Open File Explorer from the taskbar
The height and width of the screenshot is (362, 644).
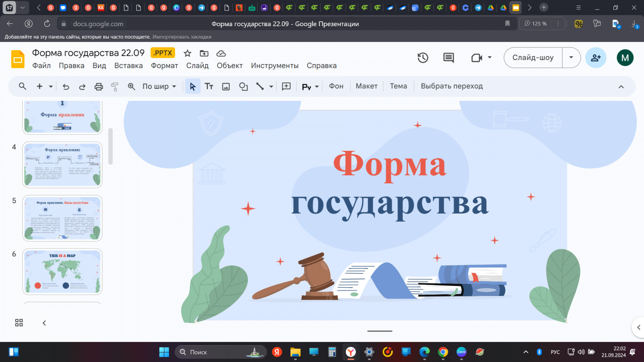point(295,352)
